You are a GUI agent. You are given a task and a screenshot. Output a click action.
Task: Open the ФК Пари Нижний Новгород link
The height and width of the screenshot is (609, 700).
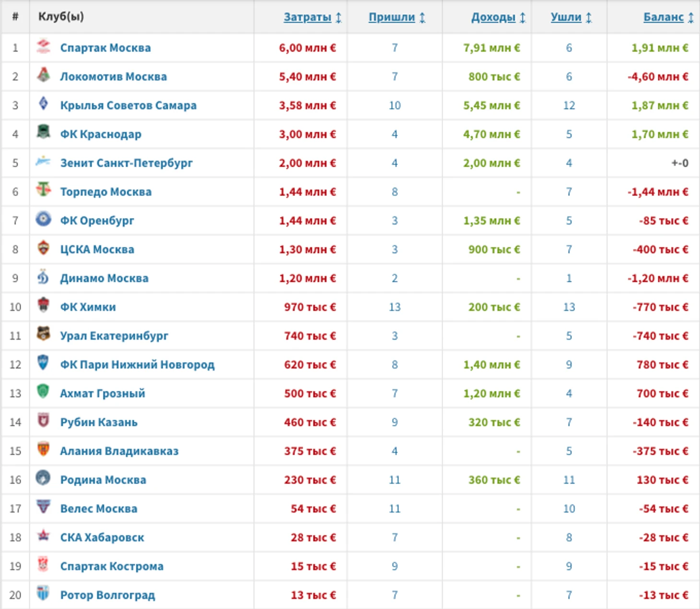(x=138, y=365)
